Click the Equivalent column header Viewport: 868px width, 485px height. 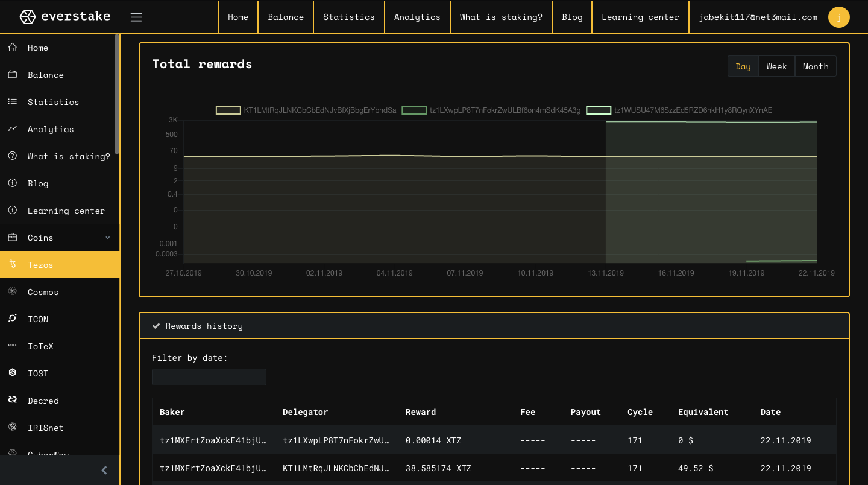click(x=703, y=412)
